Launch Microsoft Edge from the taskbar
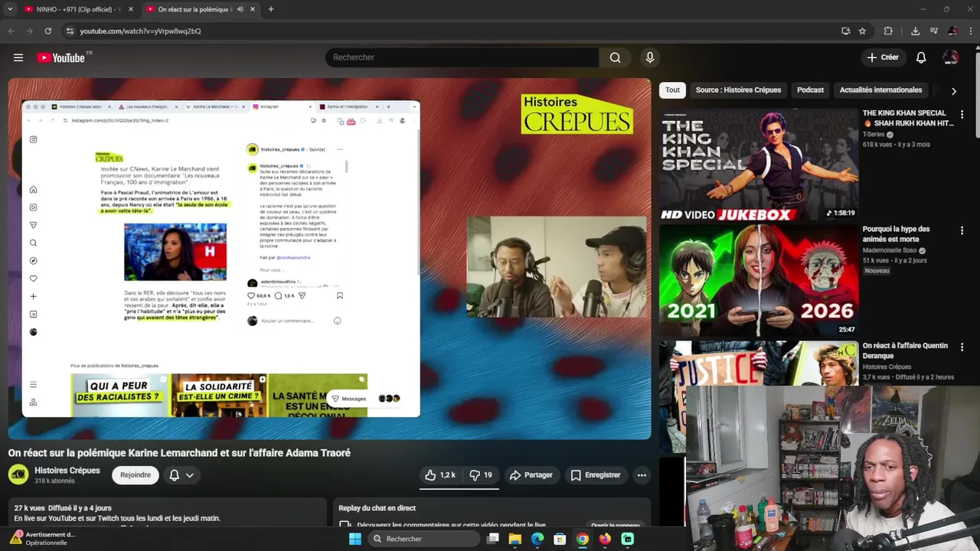 (x=537, y=539)
